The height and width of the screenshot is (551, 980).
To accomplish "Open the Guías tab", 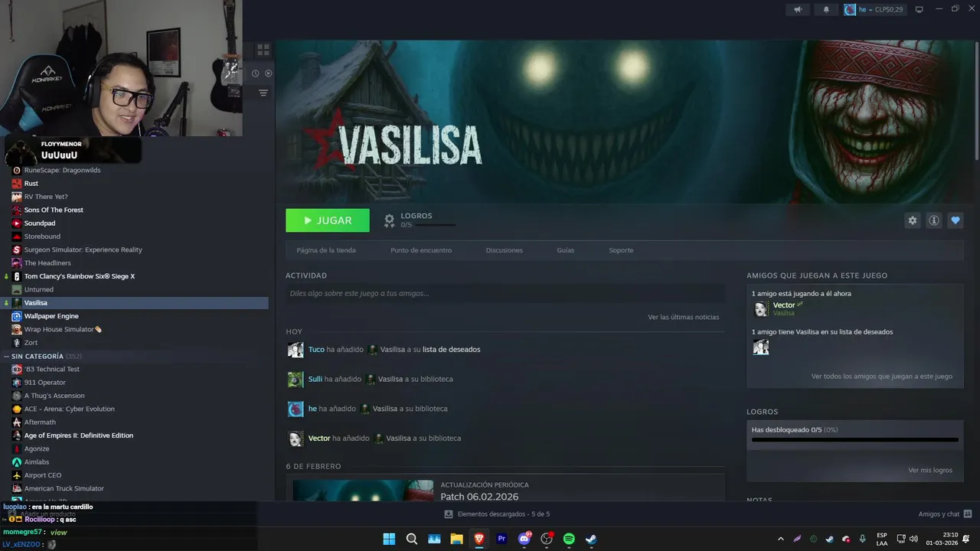I will pyautogui.click(x=566, y=250).
